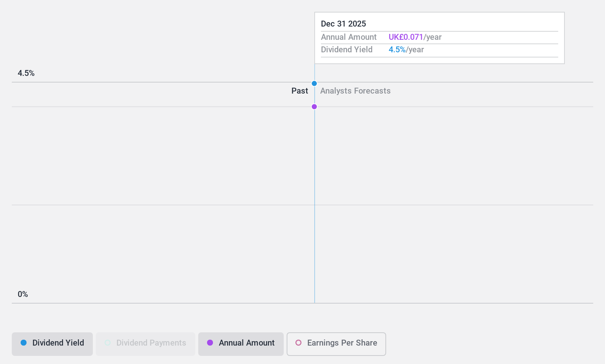The height and width of the screenshot is (364, 605).
Task: Select the purple Annual Amount data point
Action: pyautogui.click(x=314, y=107)
